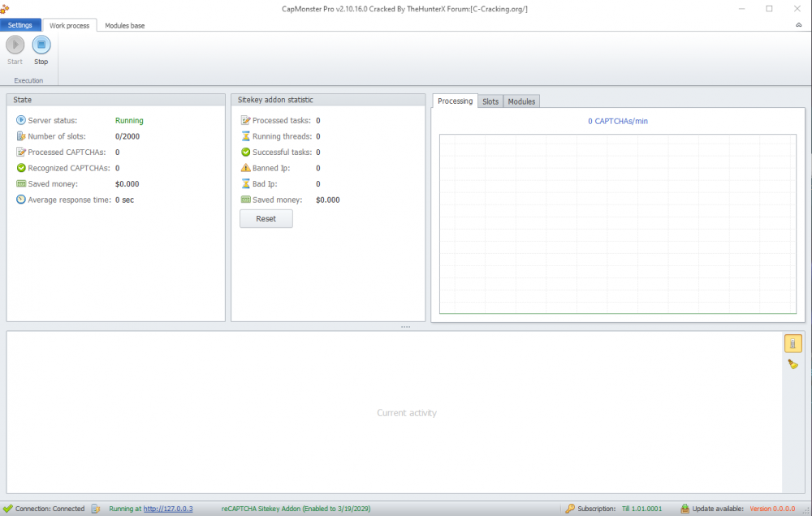Click the Start execution icon
The height and width of the screenshot is (516, 812).
pyautogui.click(x=15, y=45)
